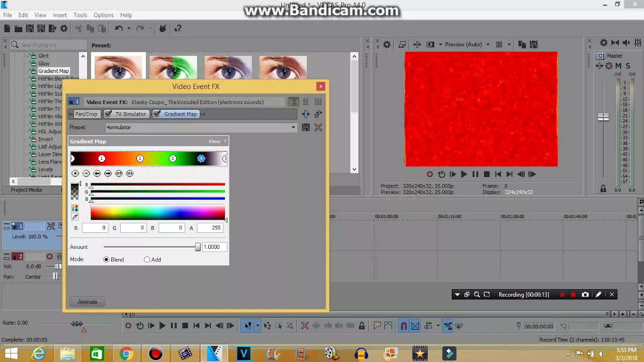Image resolution: width=644 pixels, height=362 pixels.
Task: Remove the gradient control point with minus icon
Action: [x=86, y=173]
